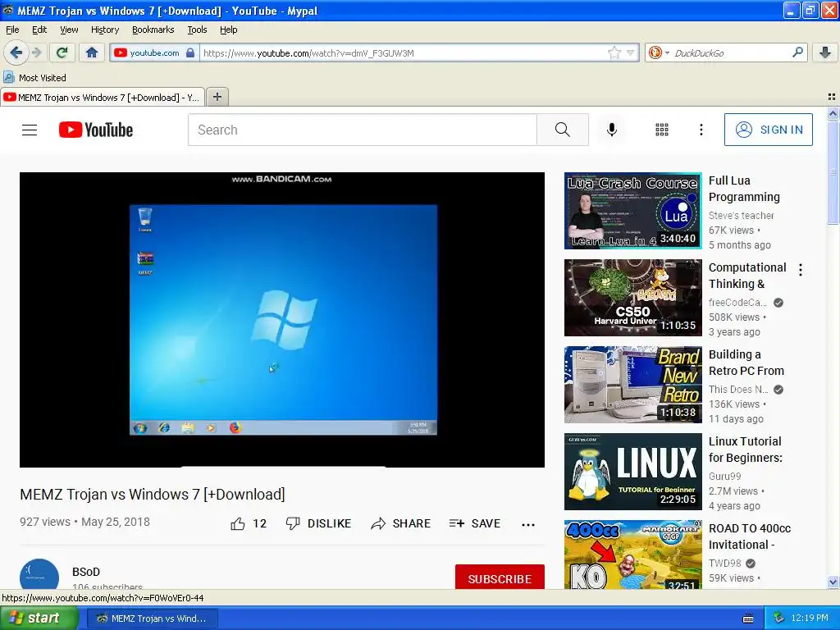This screenshot has width=840, height=630.
Task: Open ROAD TO 400cc Invitational title
Action: point(750,536)
